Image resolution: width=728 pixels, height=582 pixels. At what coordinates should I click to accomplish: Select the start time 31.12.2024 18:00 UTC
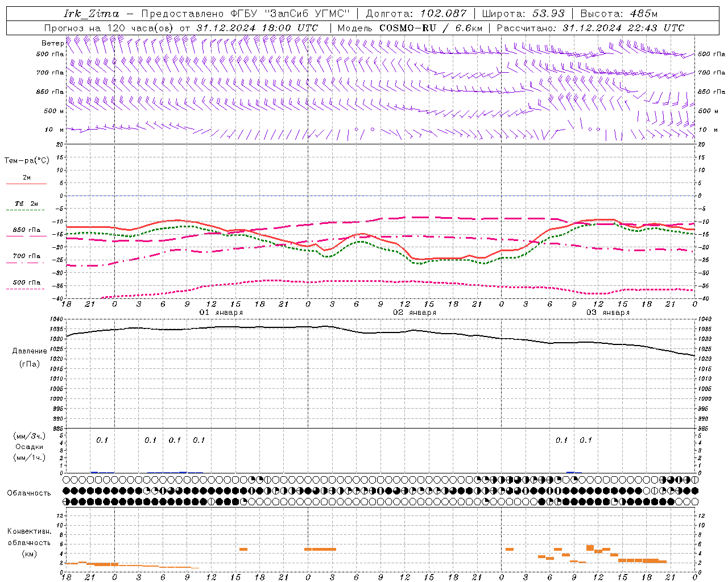tap(257, 28)
